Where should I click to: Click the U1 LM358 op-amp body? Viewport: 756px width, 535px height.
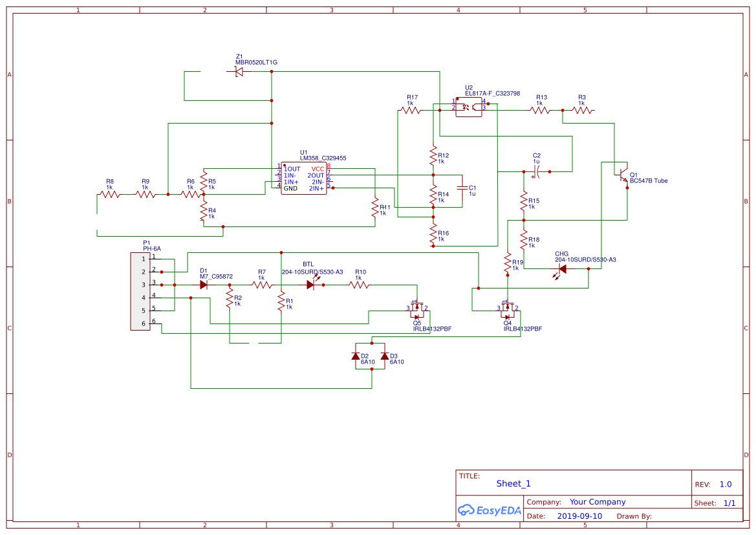click(x=303, y=178)
